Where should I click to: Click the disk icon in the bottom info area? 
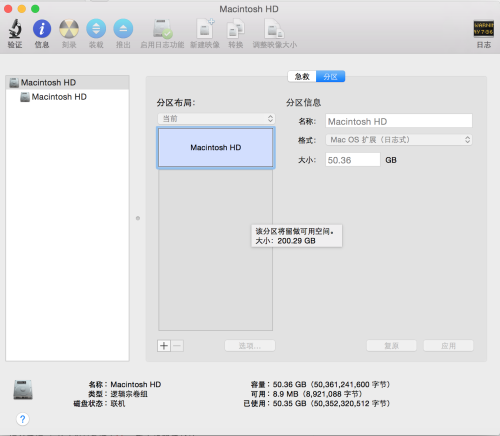pyautogui.click(x=23, y=389)
